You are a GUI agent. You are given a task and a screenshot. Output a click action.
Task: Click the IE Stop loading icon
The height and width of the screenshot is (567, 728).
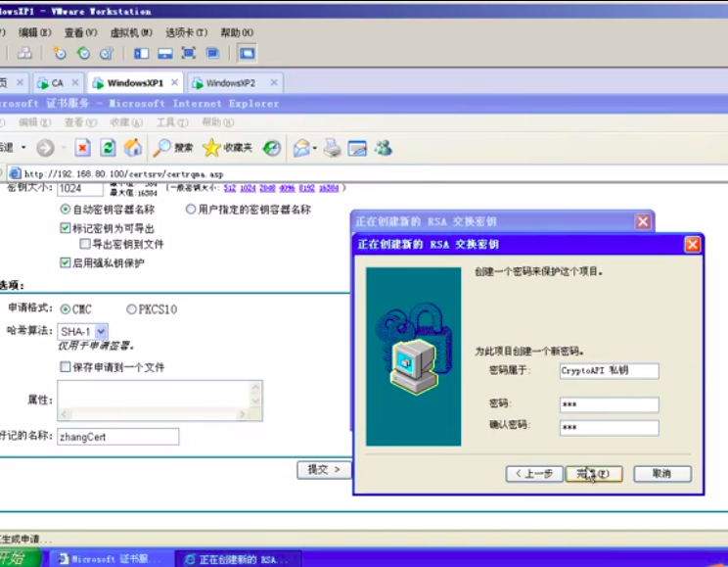[82, 148]
